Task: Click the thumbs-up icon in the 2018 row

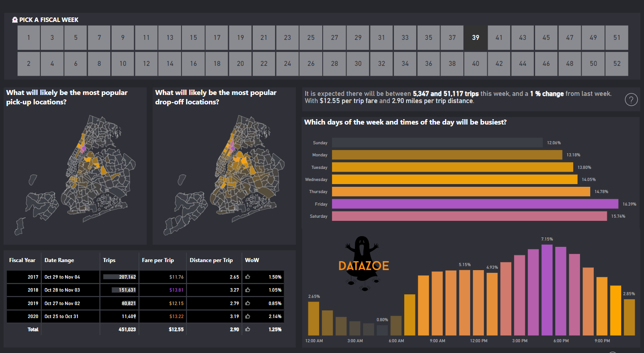Action: pos(248,290)
